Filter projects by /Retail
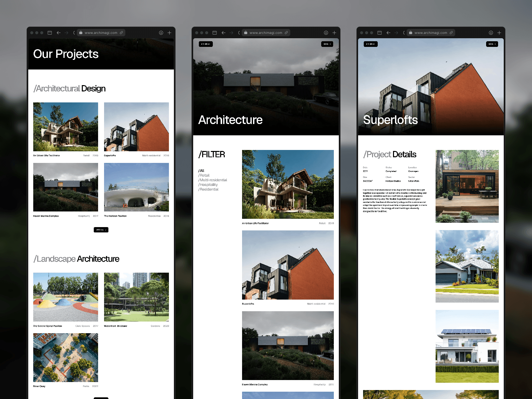Viewport: 532px width, 399px height. click(204, 175)
